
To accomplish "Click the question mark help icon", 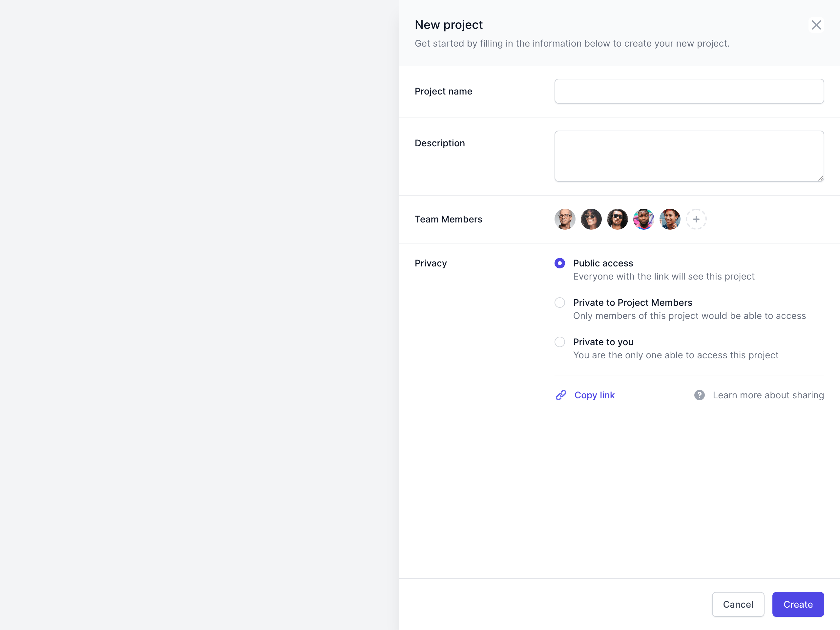I will pos(699,395).
